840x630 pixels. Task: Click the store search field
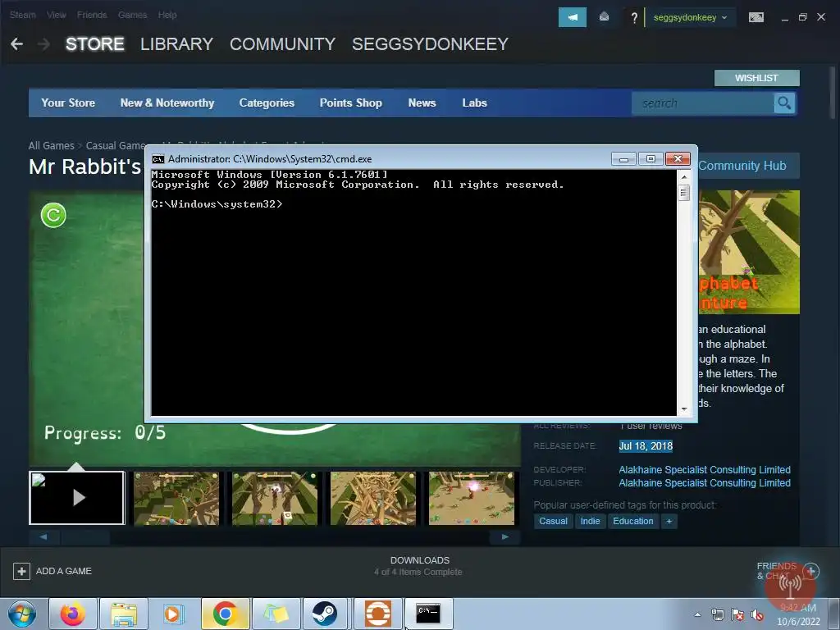pos(702,103)
